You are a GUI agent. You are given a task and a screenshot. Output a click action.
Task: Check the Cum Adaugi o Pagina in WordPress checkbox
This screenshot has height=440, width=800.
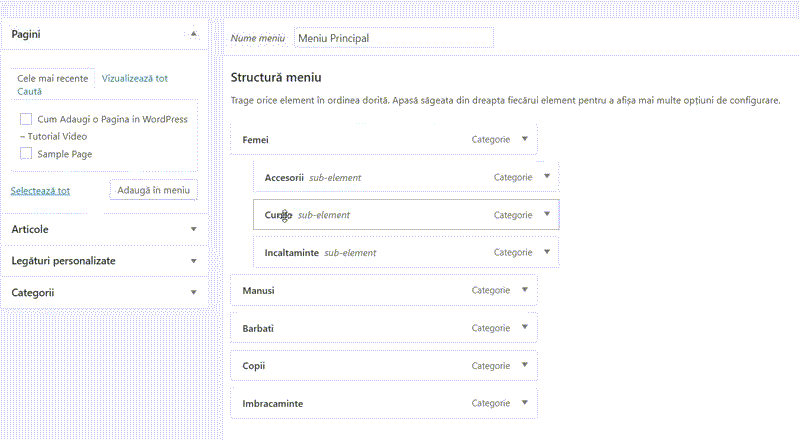pos(26,119)
